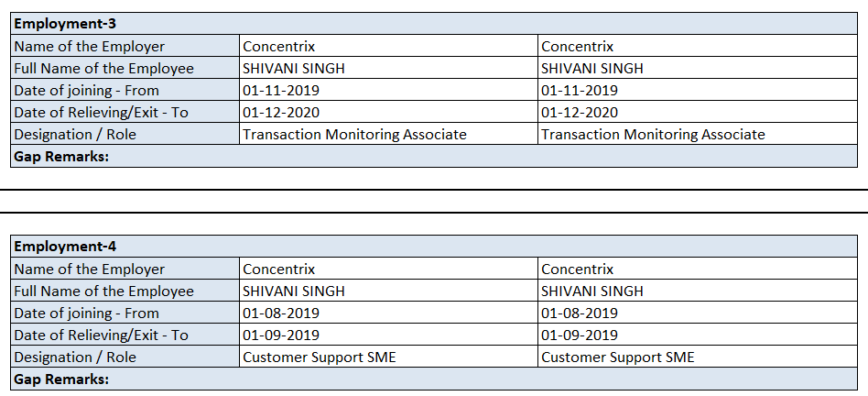Viewport: 868px width, 396px height.
Task: Click Employment-3 'Name of the Employer' label
Action: point(90,46)
